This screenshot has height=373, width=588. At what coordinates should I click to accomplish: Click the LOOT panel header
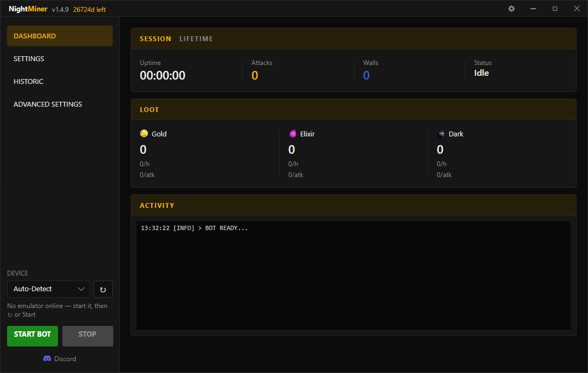pos(353,110)
